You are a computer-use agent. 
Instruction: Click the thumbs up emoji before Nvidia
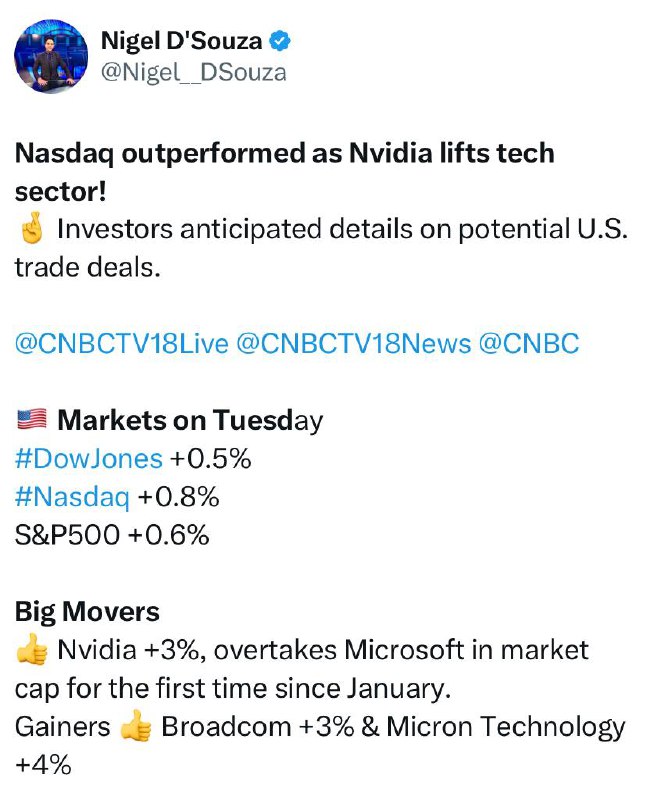point(32,649)
